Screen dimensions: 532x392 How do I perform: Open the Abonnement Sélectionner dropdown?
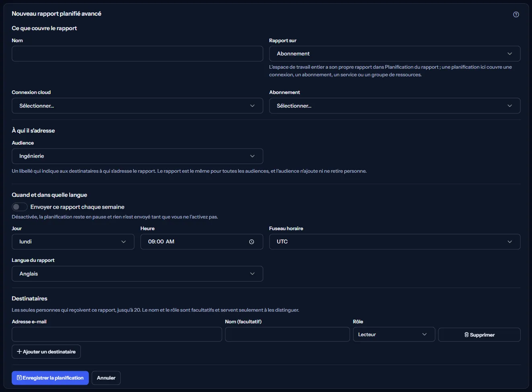pyautogui.click(x=394, y=106)
